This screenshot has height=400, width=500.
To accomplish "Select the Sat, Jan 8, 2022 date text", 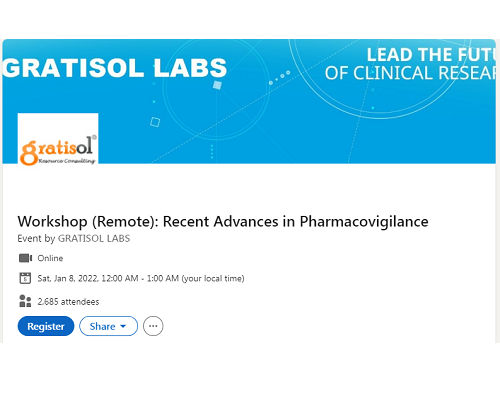I will coord(68,278).
